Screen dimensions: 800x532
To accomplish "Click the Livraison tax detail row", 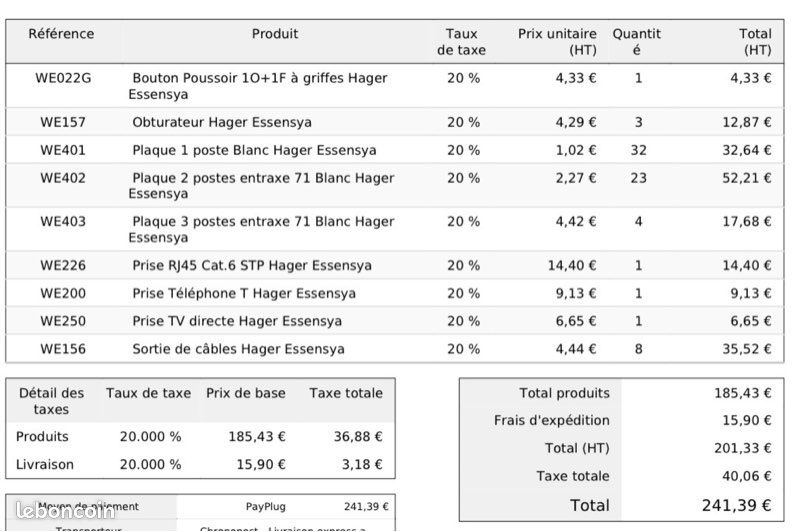I will [200, 465].
